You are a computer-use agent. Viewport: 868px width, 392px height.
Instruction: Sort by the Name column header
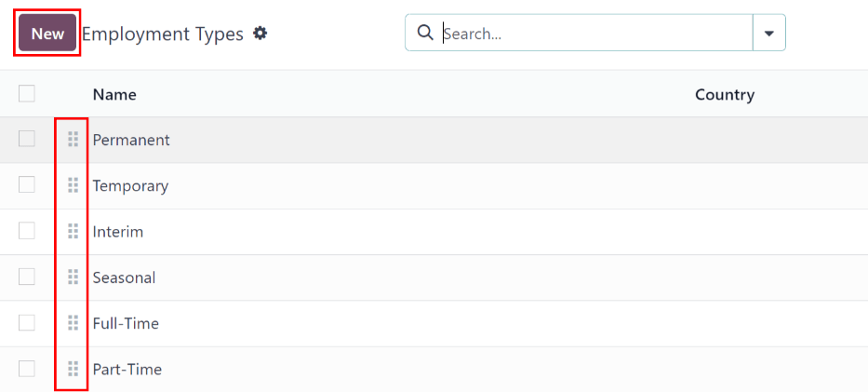114,94
